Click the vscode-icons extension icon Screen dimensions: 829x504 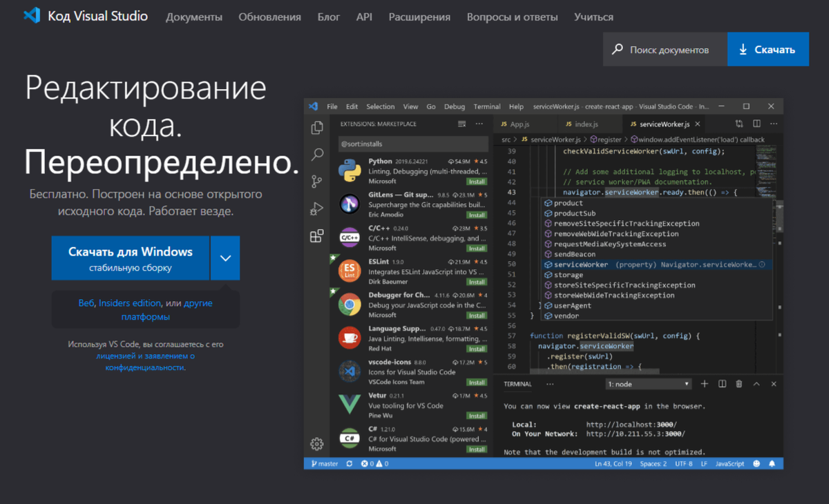click(x=350, y=371)
